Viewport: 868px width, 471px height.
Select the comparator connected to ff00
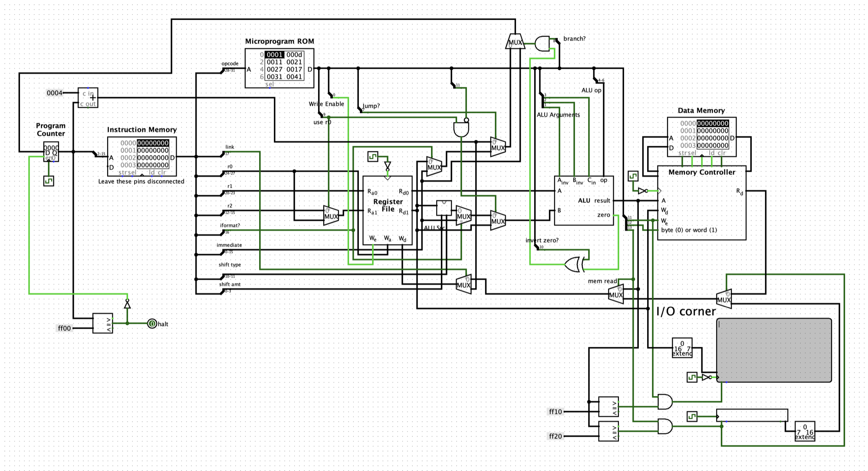(103, 324)
